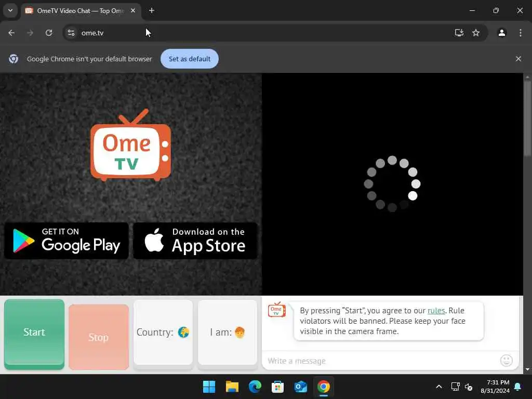Click the green Start button
This screenshot has width=532, height=399.
[x=34, y=334]
